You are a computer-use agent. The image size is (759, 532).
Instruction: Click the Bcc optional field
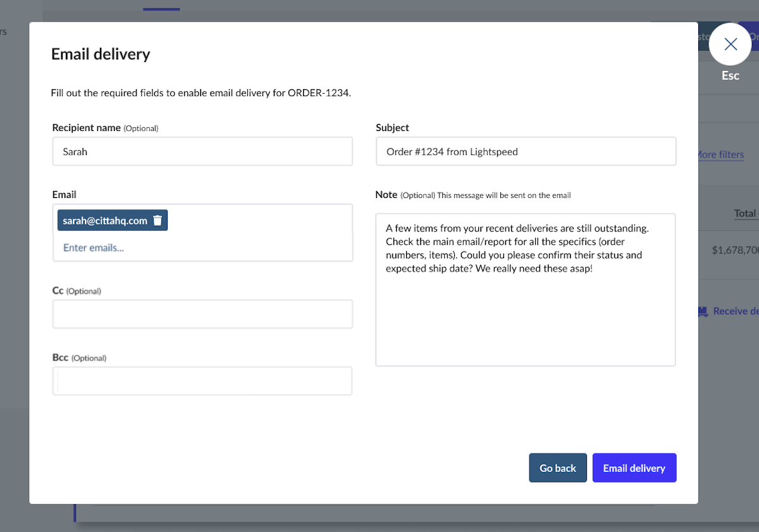click(x=202, y=381)
